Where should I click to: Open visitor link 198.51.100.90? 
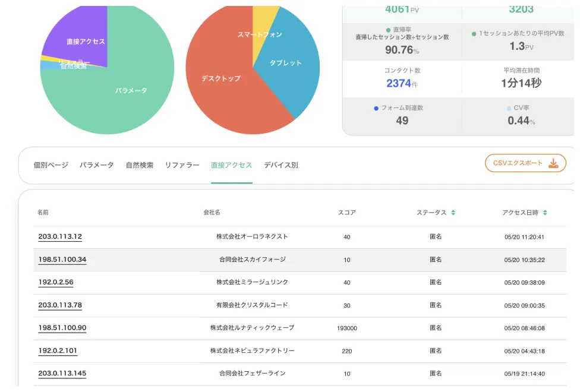62,328
